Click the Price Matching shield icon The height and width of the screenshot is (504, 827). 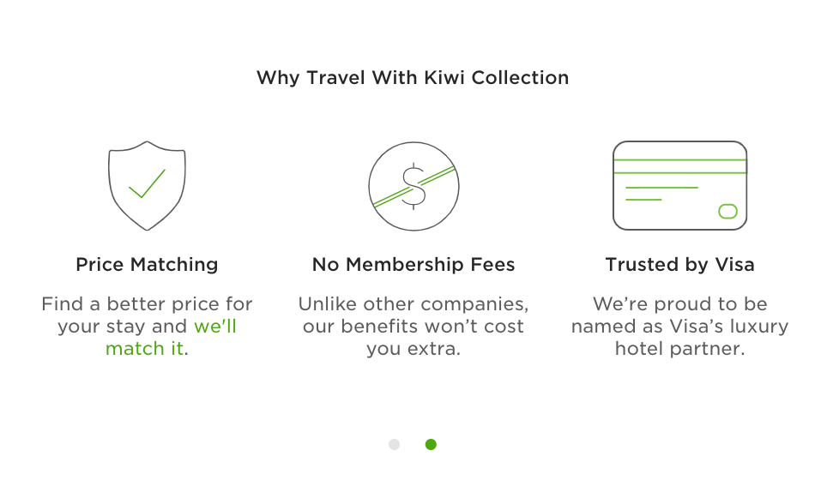click(147, 186)
